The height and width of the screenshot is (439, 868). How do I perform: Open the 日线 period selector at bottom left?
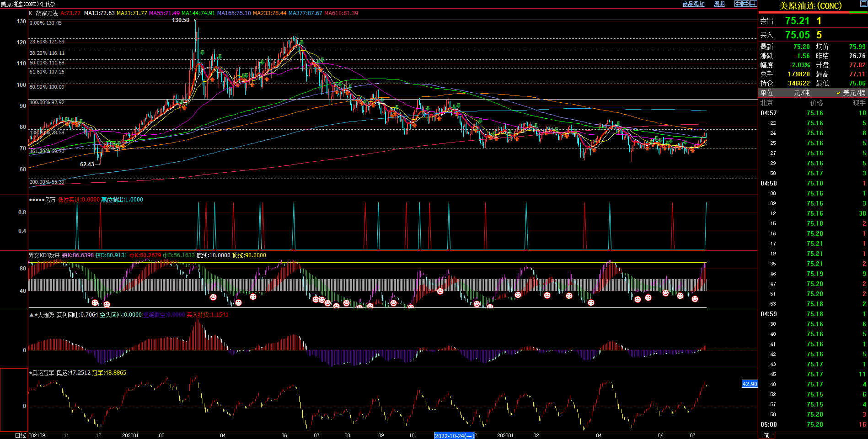[20, 435]
